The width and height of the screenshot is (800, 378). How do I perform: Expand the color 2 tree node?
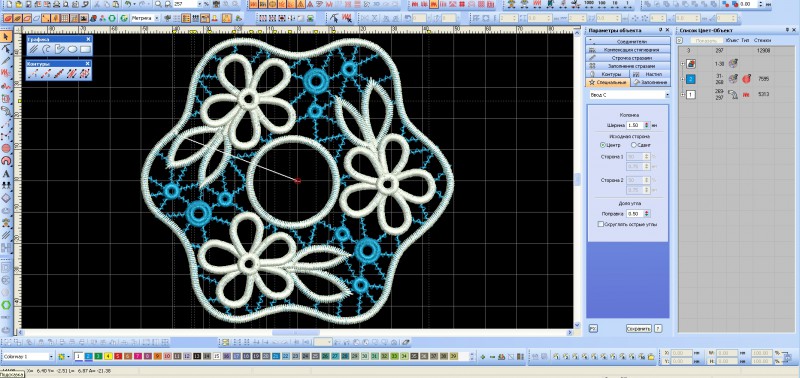click(683, 79)
